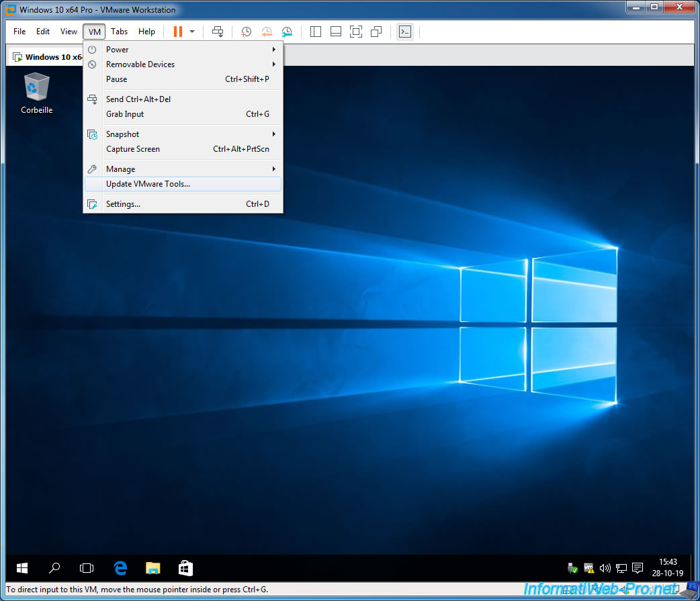Screen dimensions: 700x601
Task: Open the Tabs menu
Action: tap(119, 32)
